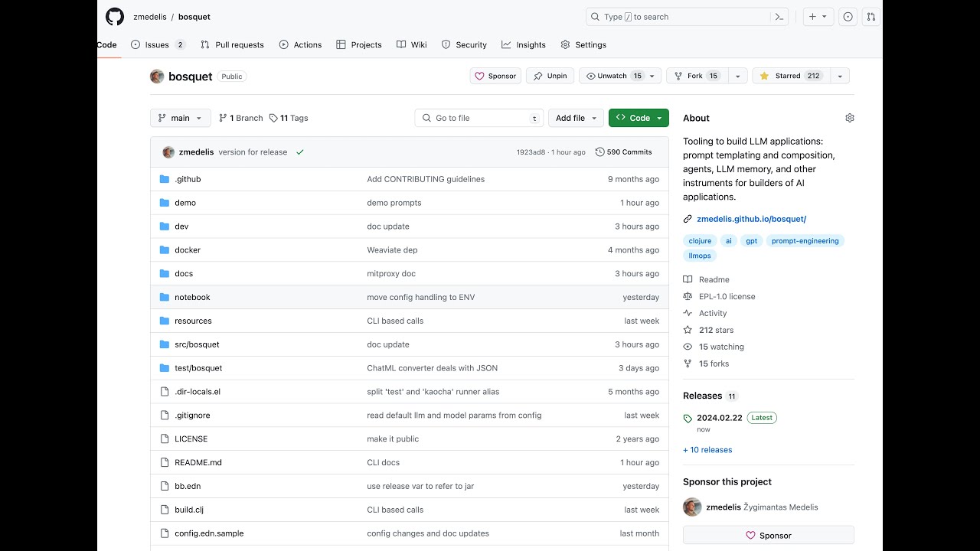Open the resources folder
The width and height of the screenshot is (980, 551).
pos(193,321)
